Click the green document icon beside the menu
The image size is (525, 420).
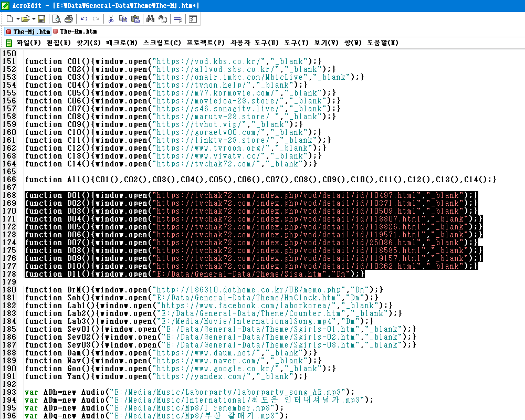pos(9,43)
